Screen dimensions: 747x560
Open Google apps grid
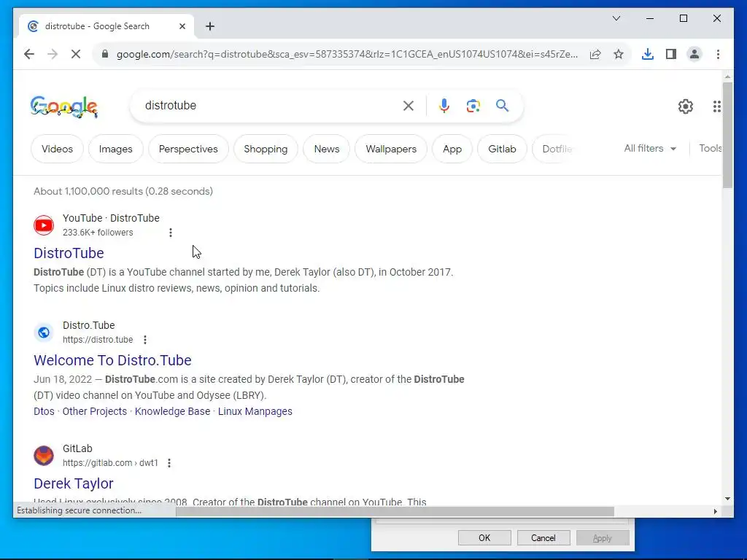716,106
